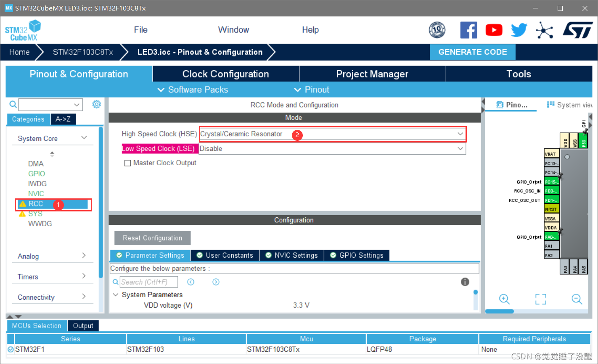Viewport: 598px width, 364px height.
Task: Select the WWDG item
Action: click(40, 224)
